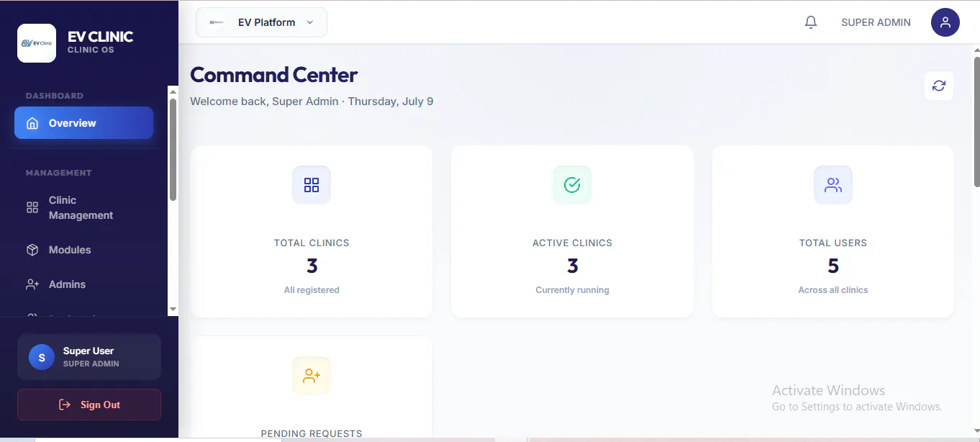Click the Total Clinics grid icon

tap(312, 185)
